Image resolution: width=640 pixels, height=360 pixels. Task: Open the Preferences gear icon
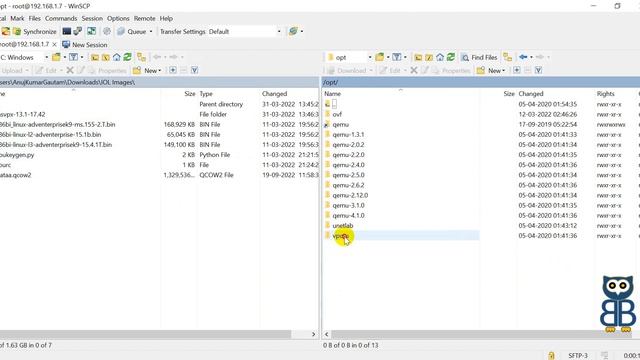[107, 31]
